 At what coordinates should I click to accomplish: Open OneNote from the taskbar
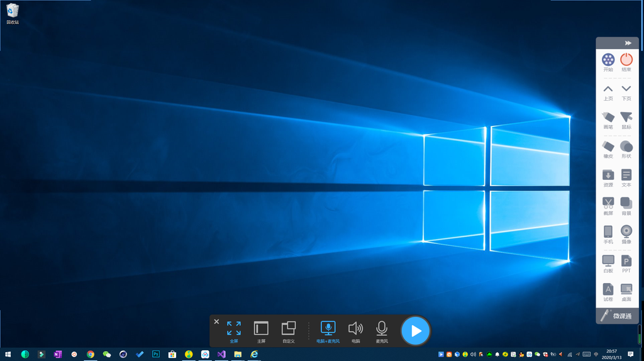(57, 354)
